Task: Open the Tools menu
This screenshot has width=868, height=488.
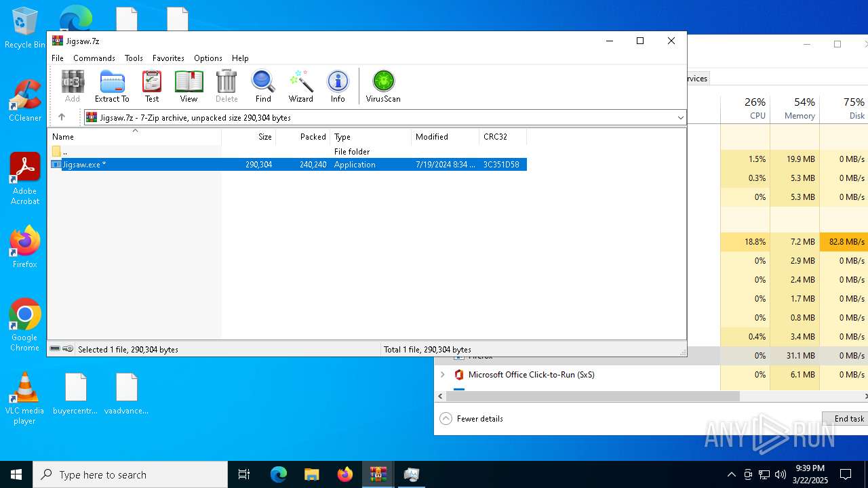Action: click(134, 58)
